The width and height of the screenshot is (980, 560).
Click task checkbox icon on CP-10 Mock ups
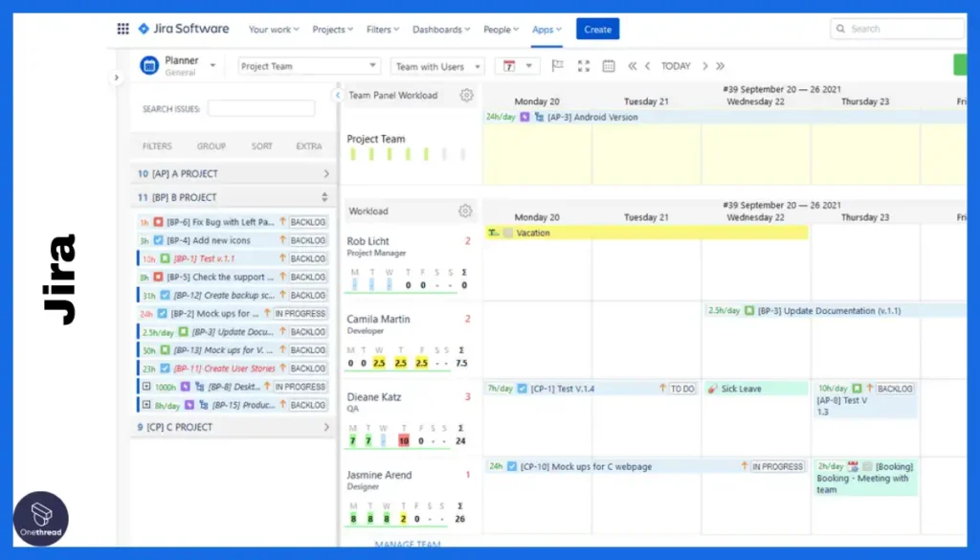click(x=513, y=466)
